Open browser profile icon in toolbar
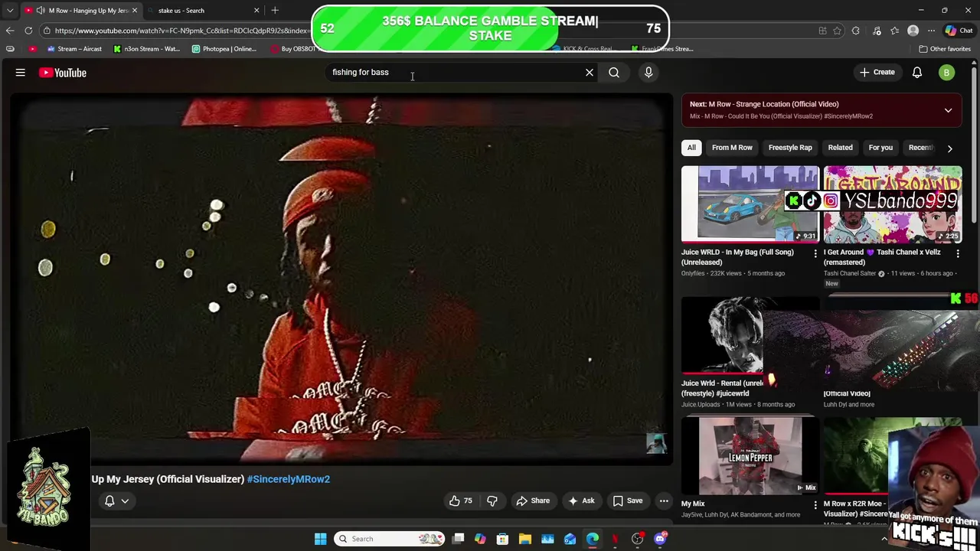Screen dimensions: 980x551 pyautogui.click(x=913, y=31)
